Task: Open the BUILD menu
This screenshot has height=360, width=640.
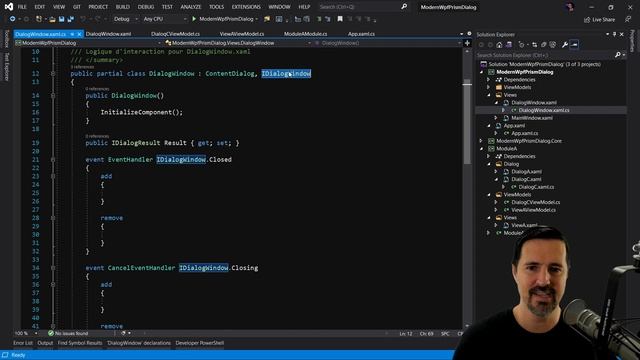Action: point(122,7)
